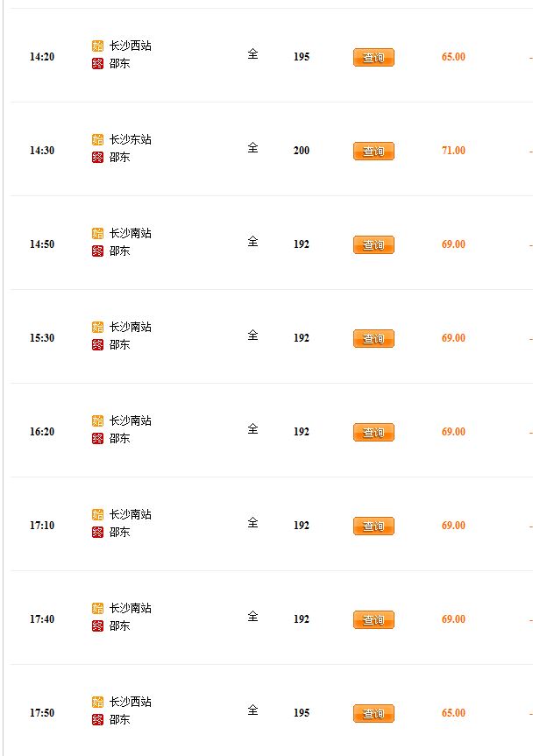Viewport: 533px width, 756px height.
Task: Click the orange 始 icon in the 14:20 row
Action: [x=97, y=46]
